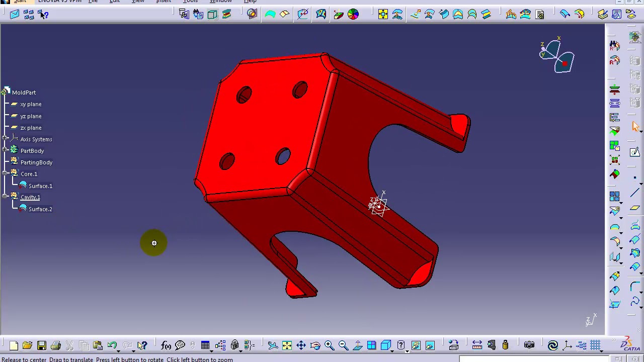Open the Window menu

(x=220, y=2)
